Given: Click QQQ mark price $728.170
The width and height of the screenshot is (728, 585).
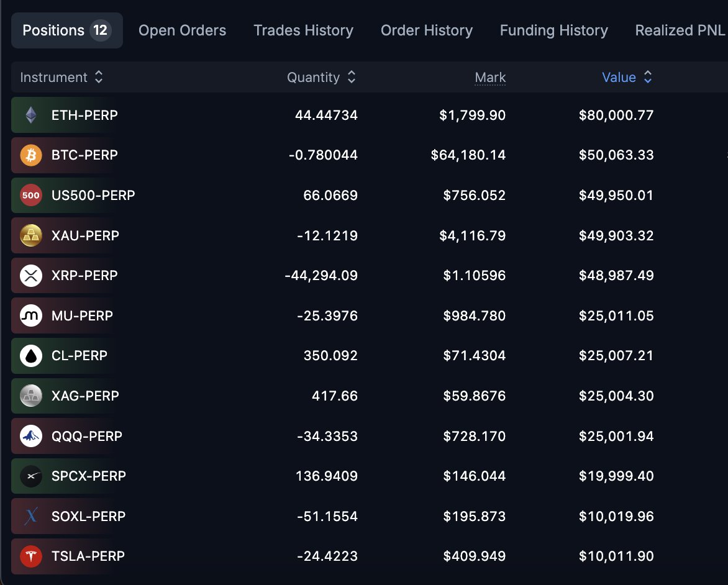Looking at the screenshot, I should (475, 436).
